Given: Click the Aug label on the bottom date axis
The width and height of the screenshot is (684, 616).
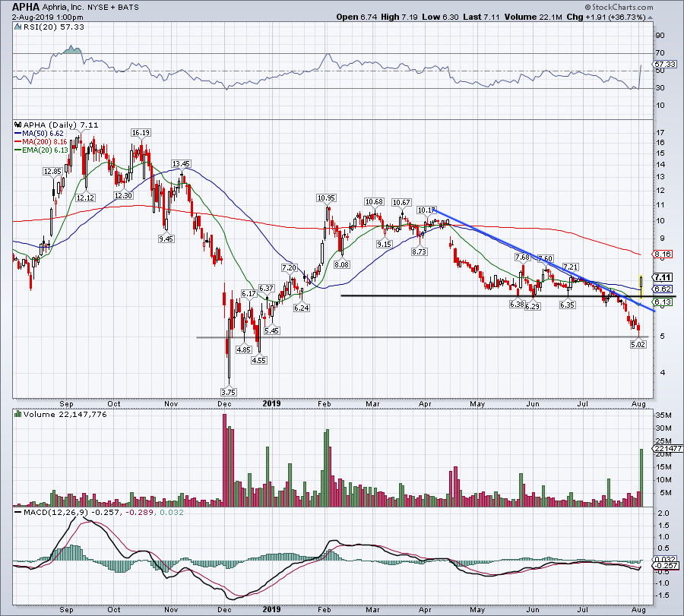Looking at the screenshot, I should tap(638, 610).
